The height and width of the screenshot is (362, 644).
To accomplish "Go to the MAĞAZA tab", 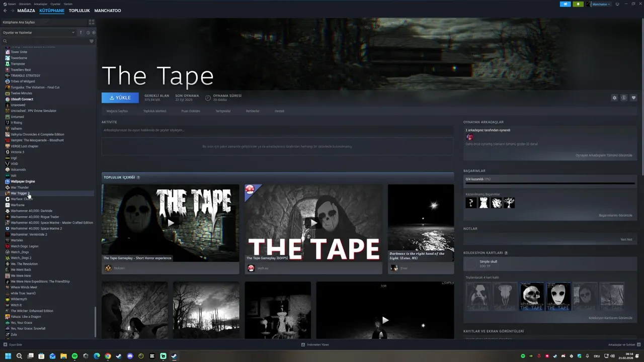I will (26, 11).
